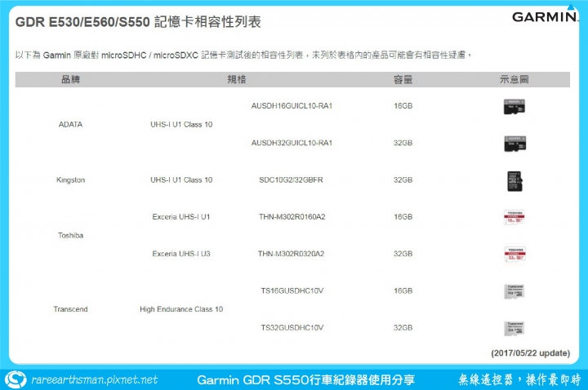This screenshot has height=390, width=588.
Task: Select the ADATA brand cell
Action: pos(70,124)
